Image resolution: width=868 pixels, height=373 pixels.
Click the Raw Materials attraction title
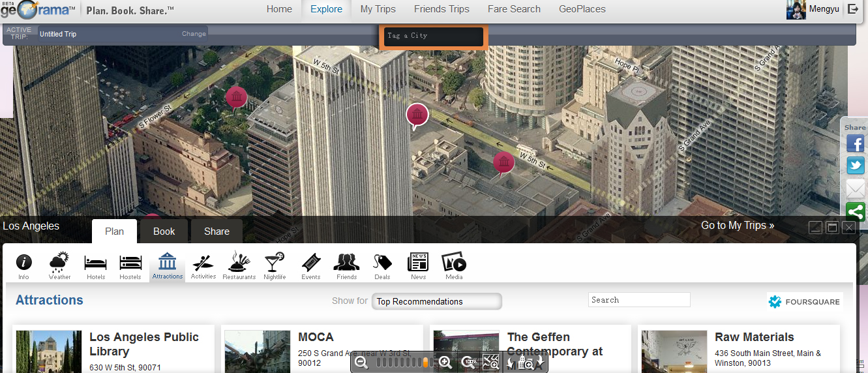(755, 337)
